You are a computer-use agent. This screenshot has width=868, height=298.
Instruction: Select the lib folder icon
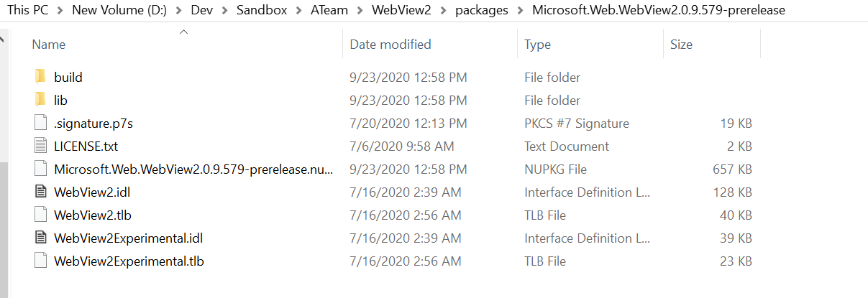click(40, 100)
